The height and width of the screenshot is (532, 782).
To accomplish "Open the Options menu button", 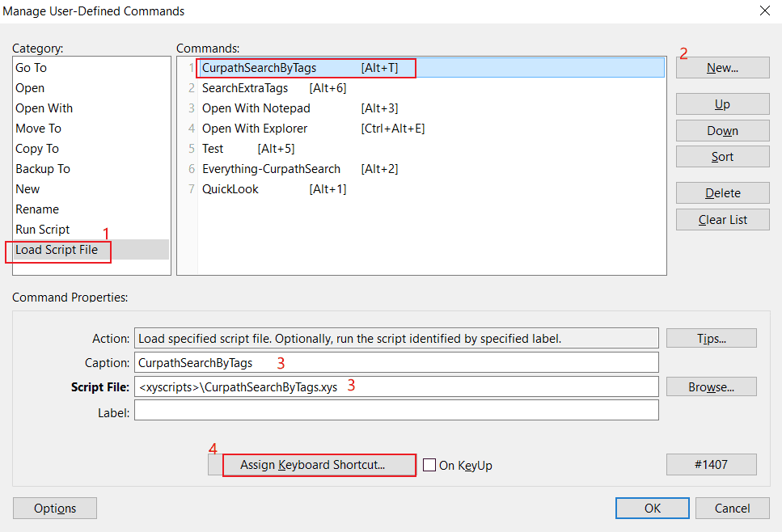I will (55, 508).
